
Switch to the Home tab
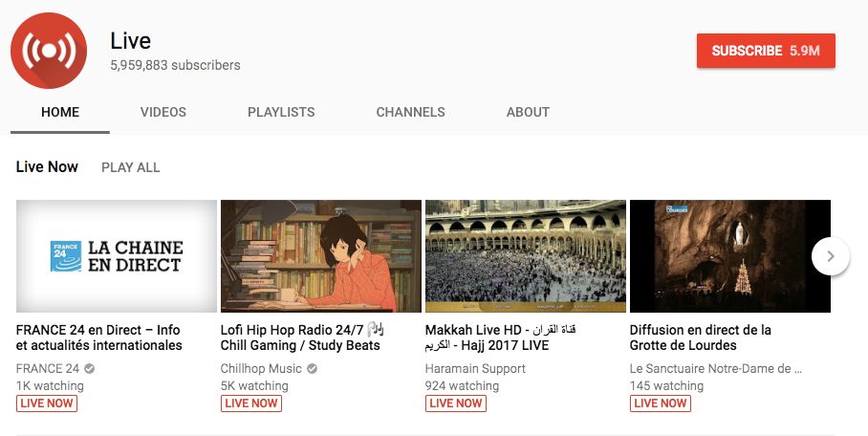pyautogui.click(x=60, y=112)
